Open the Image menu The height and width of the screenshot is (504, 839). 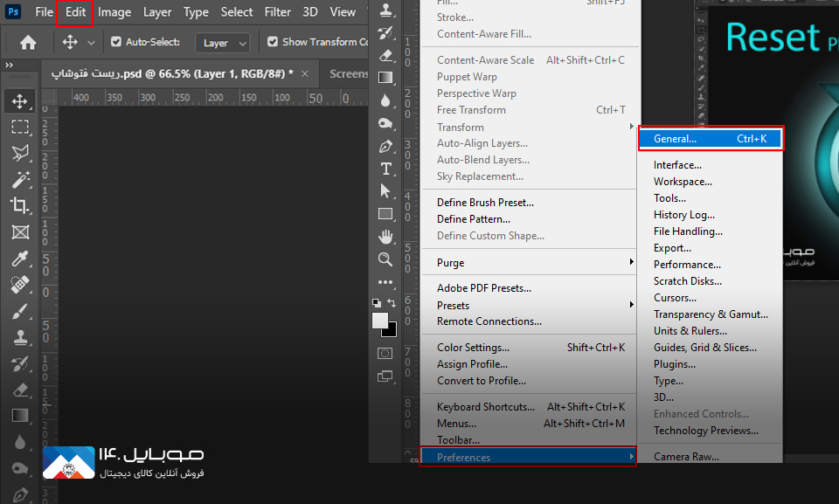tap(114, 11)
